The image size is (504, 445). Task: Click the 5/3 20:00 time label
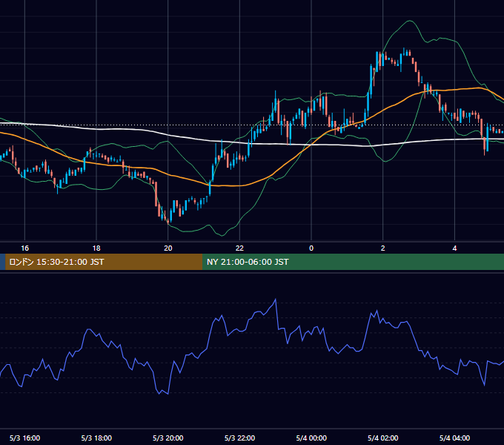pyautogui.click(x=168, y=438)
